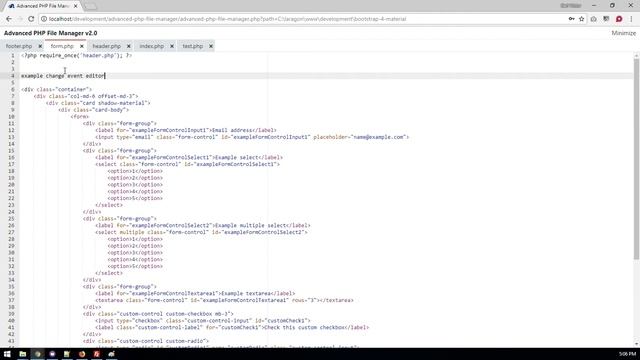The height and width of the screenshot is (360, 640).
Task: View site information icon in address bar
Action: click(x=44, y=19)
